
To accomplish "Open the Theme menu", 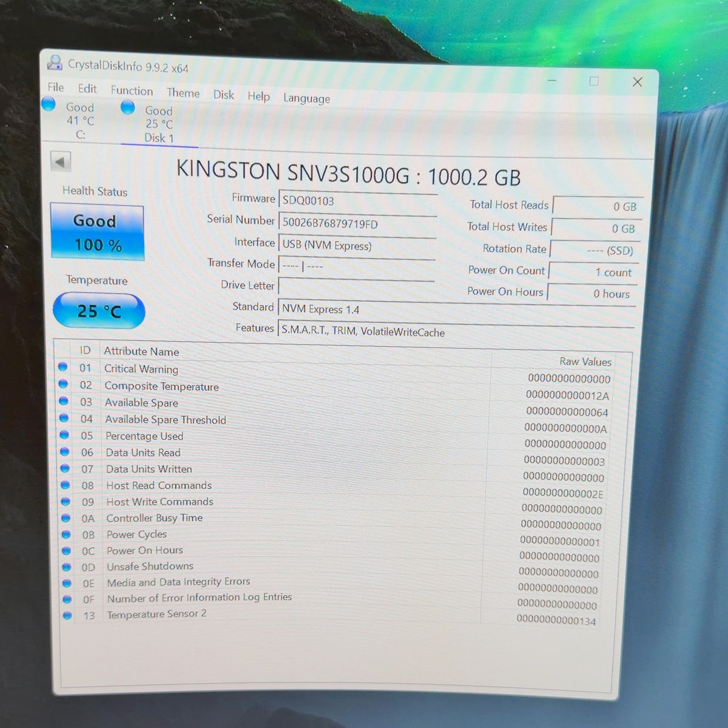I will [183, 93].
